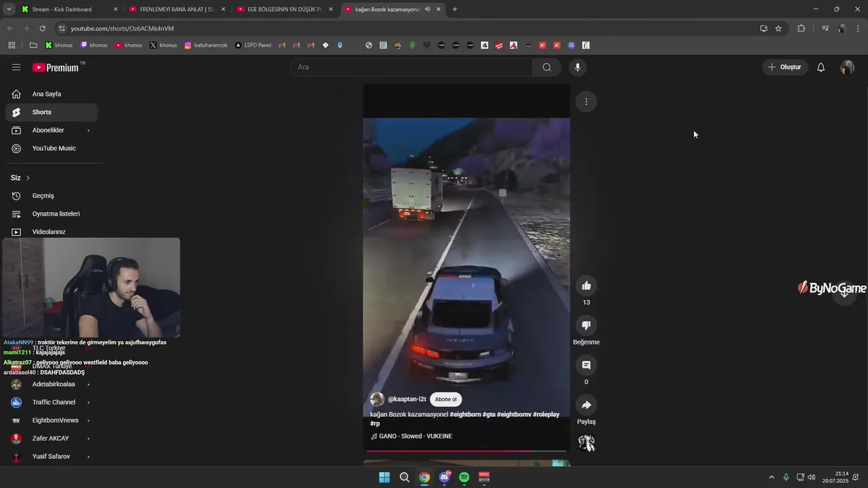
Task: Click the #roleplay hashtag
Action: 546,414
